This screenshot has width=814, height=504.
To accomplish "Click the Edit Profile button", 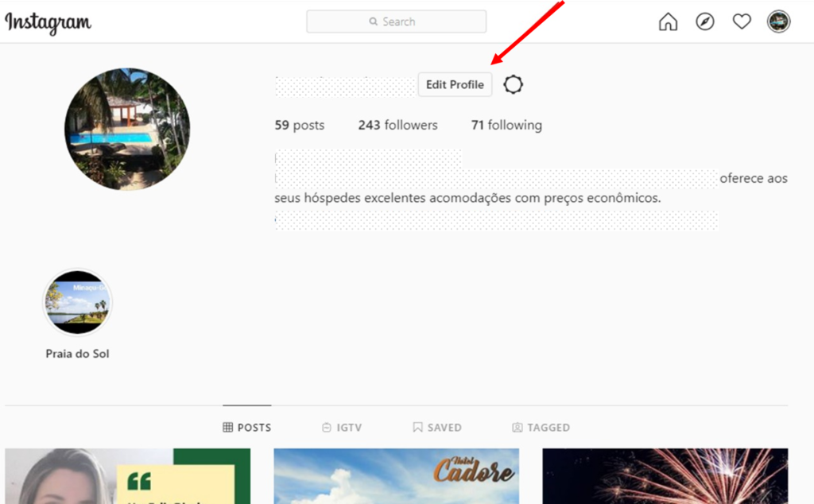I will coord(455,84).
